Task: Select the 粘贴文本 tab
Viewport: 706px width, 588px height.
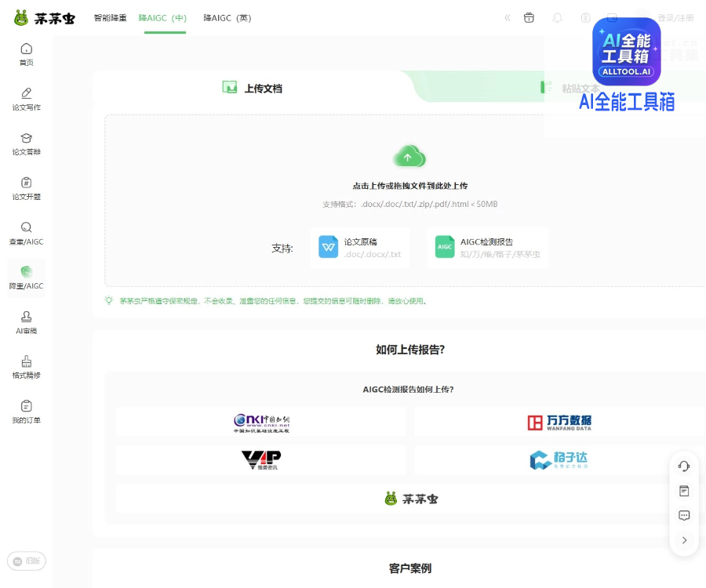Action: pyautogui.click(x=570, y=88)
